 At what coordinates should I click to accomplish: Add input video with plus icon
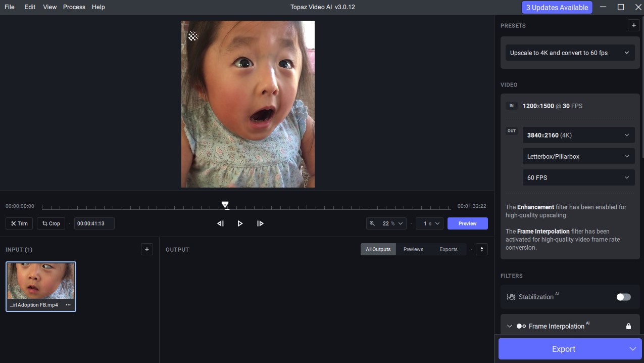click(x=147, y=249)
